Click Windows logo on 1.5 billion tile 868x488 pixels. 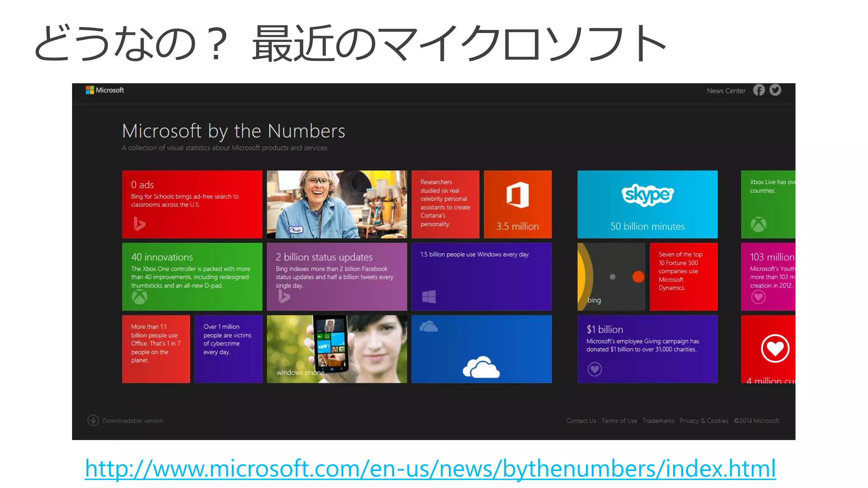click(429, 297)
